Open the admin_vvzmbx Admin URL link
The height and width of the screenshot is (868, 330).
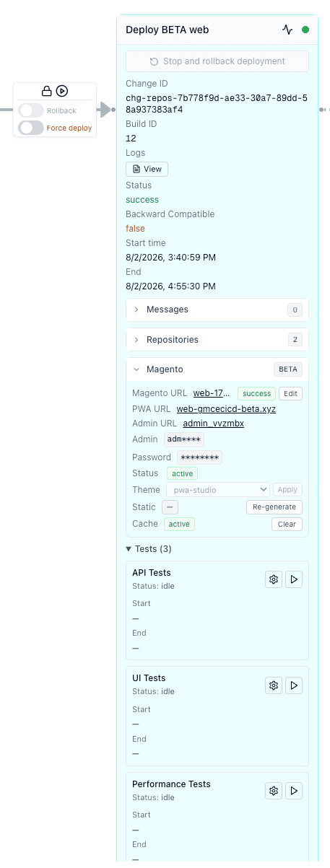click(213, 424)
